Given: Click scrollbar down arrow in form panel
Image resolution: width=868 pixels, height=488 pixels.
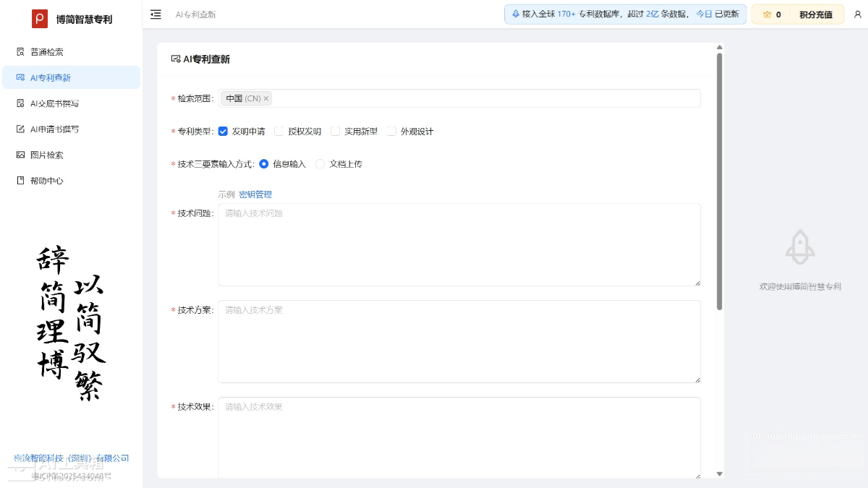Looking at the screenshot, I should [x=719, y=474].
